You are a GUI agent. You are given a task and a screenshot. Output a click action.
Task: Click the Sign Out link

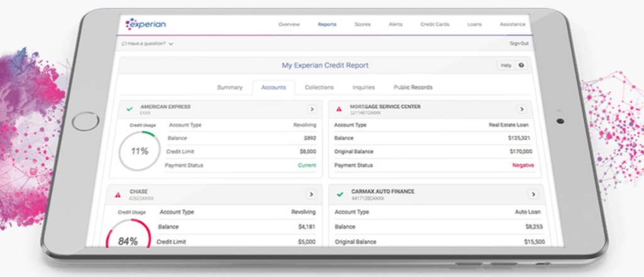[x=519, y=43]
